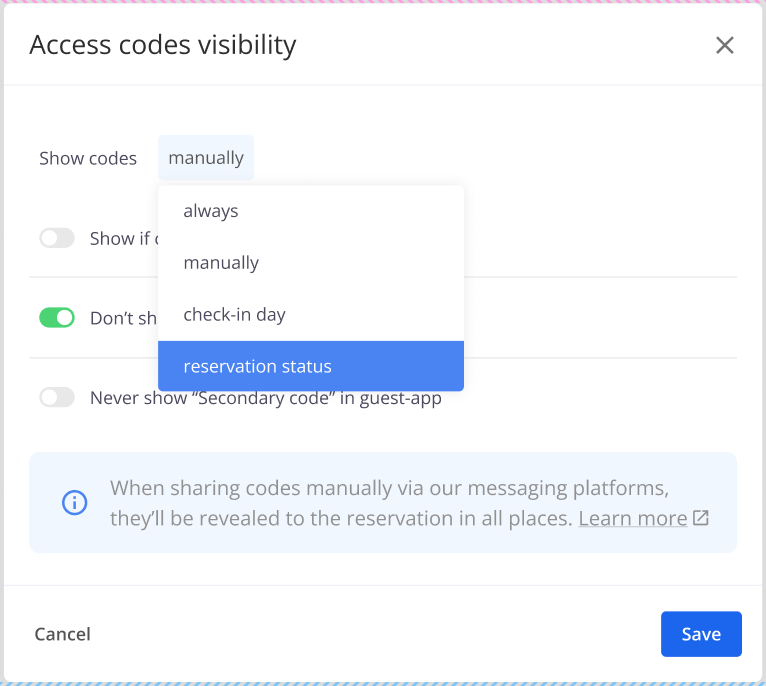Select the highlighted "reservation status" option
766x686 pixels.
[258, 367]
